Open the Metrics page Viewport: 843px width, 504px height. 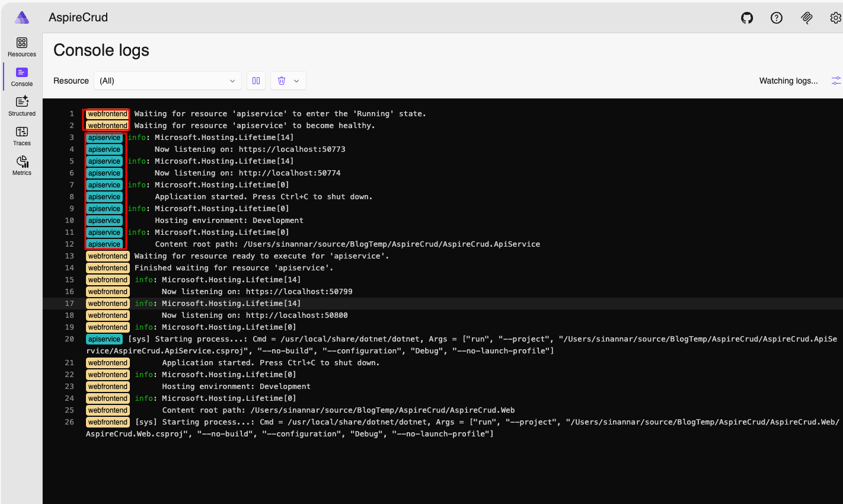click(22, 165)
